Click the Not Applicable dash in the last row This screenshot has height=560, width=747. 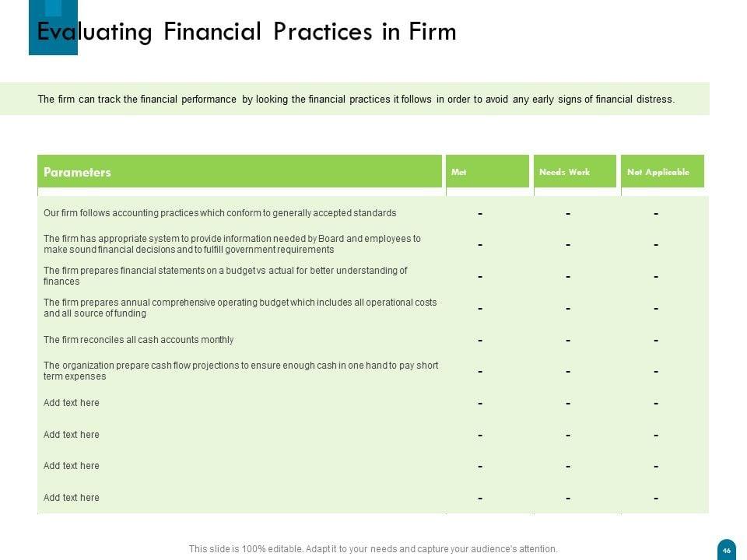point(656,499)
